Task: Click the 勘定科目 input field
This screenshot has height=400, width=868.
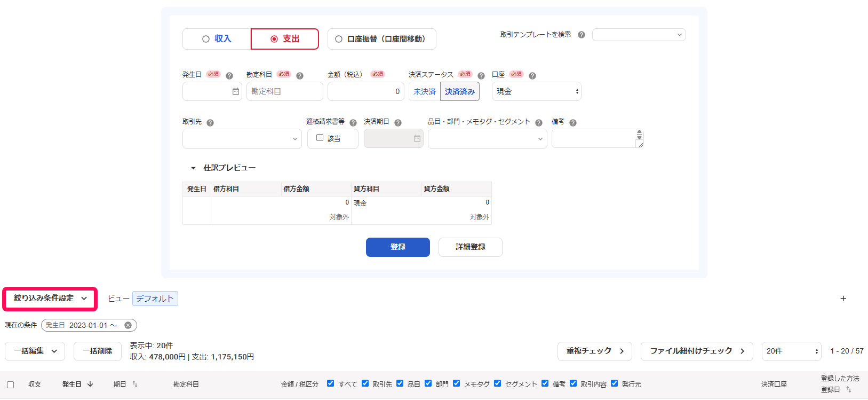Action: (285, 91)
